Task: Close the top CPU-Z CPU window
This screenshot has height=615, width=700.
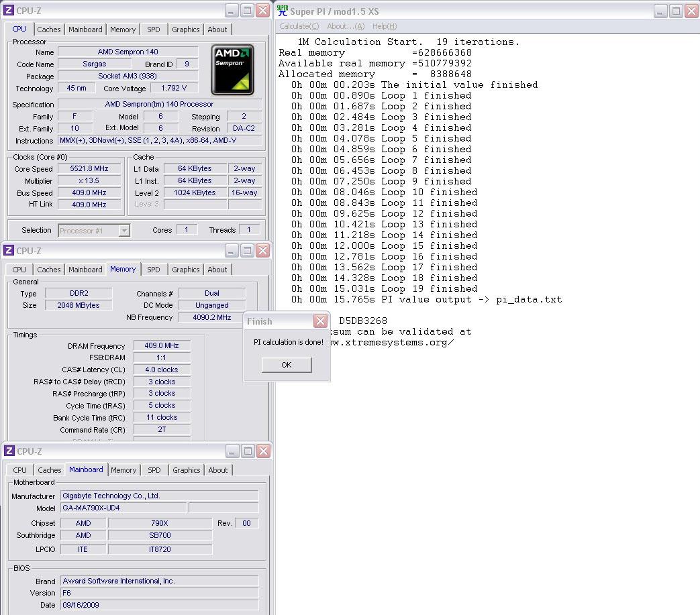Action: (x=263, y=11)
